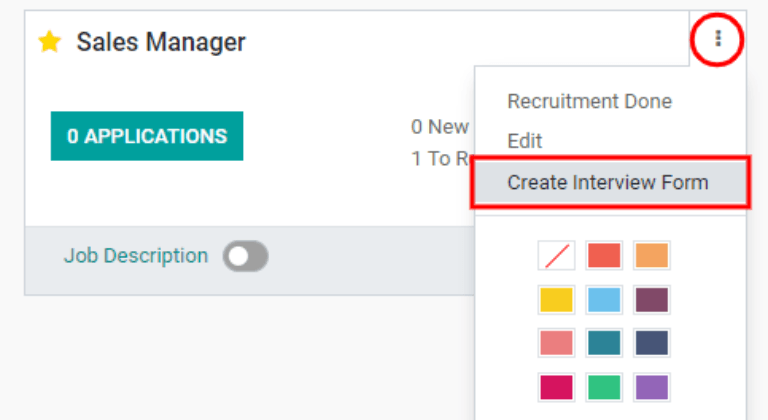Select the salmon pink color swatch
Image resolution: width=768 pixels, height=420 pixels.
[556, 343]
